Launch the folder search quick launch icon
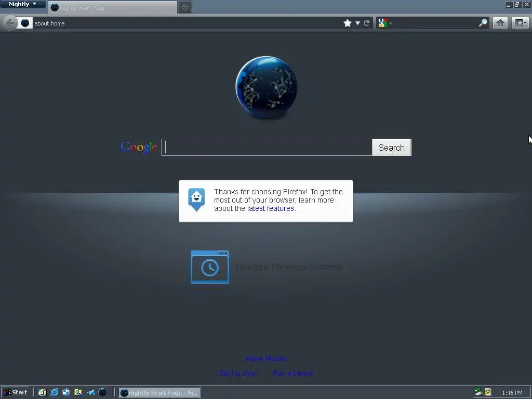The width and height of the screenshot is (532, 399). click(78, 393)
